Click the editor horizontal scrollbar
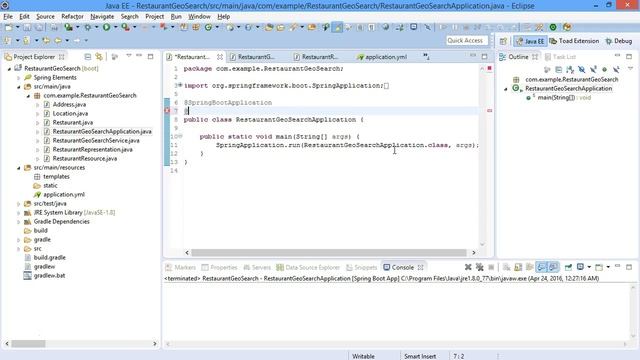The width and height of the screenshot is (640, 360). tap(329, 253)
